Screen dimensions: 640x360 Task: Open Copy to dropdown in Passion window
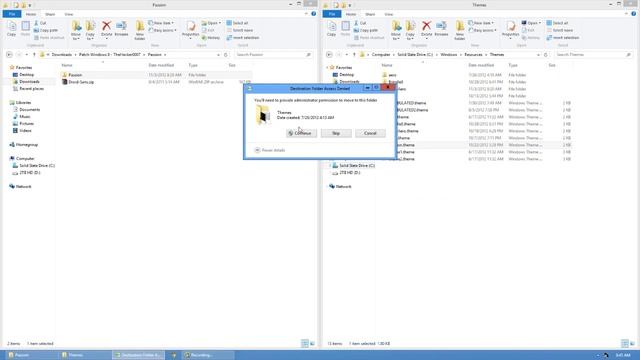[90, 30]
